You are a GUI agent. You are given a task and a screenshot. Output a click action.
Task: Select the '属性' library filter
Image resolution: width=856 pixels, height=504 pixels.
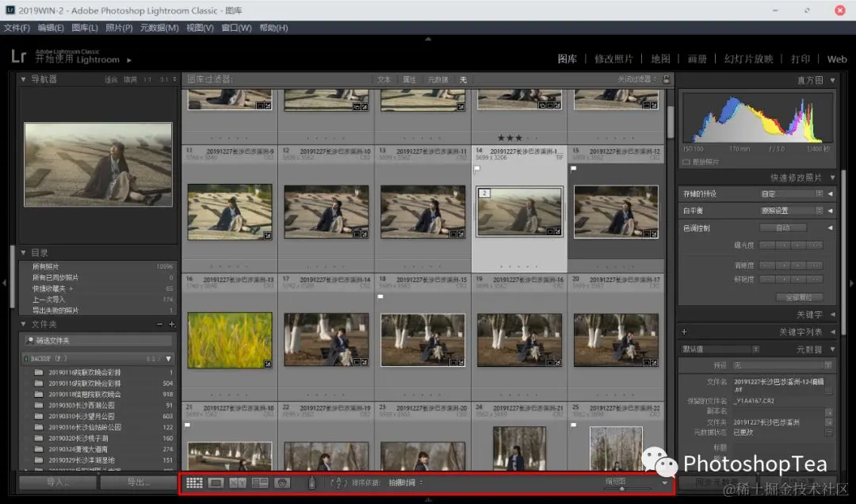click(x=409, y=80)
